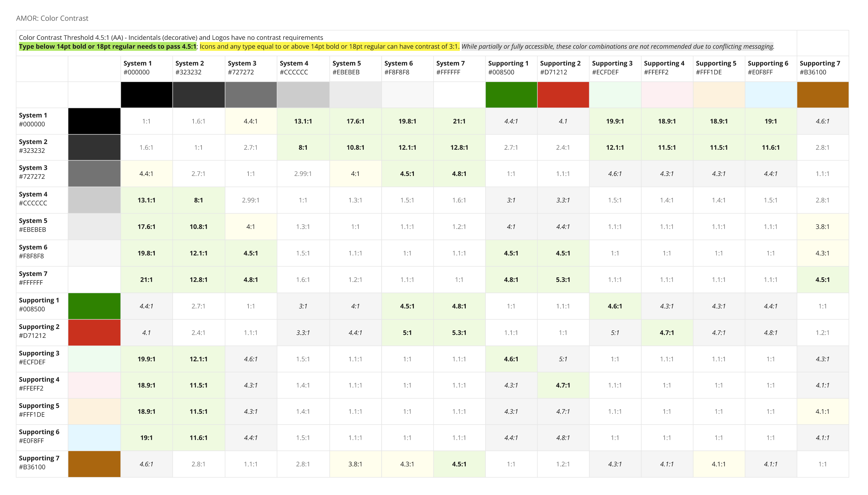Click '4.5:1' in Supporting 7 row

(x=459, y=464)
